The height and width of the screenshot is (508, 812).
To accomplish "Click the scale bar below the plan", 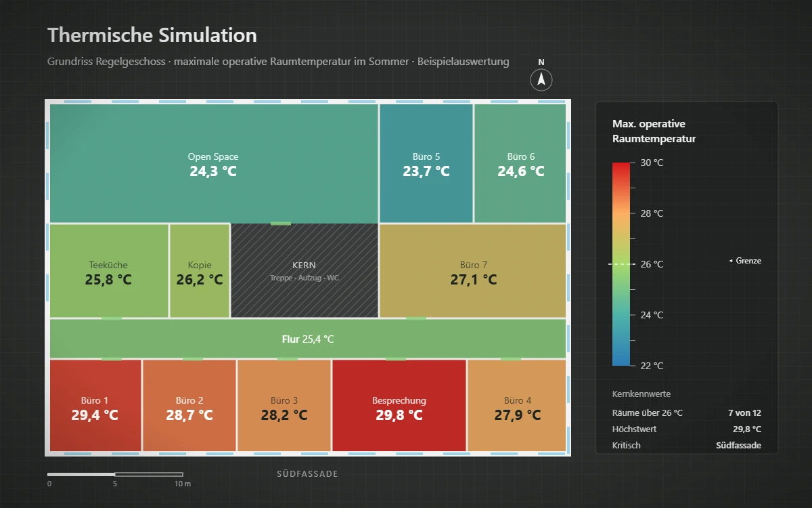I will coord(115,474).
